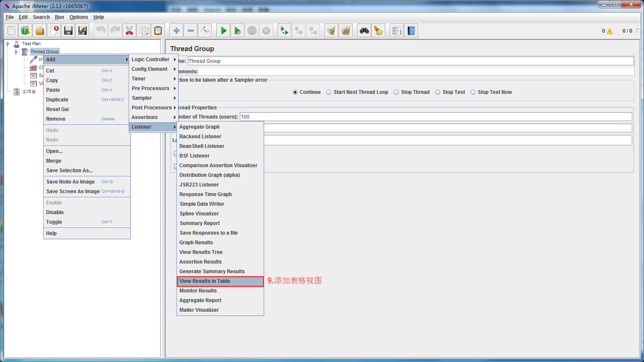The height and width of the screenshot is (362, 644).
Task: Click the Clear All double-broom icon
Action: pos(345,31)
